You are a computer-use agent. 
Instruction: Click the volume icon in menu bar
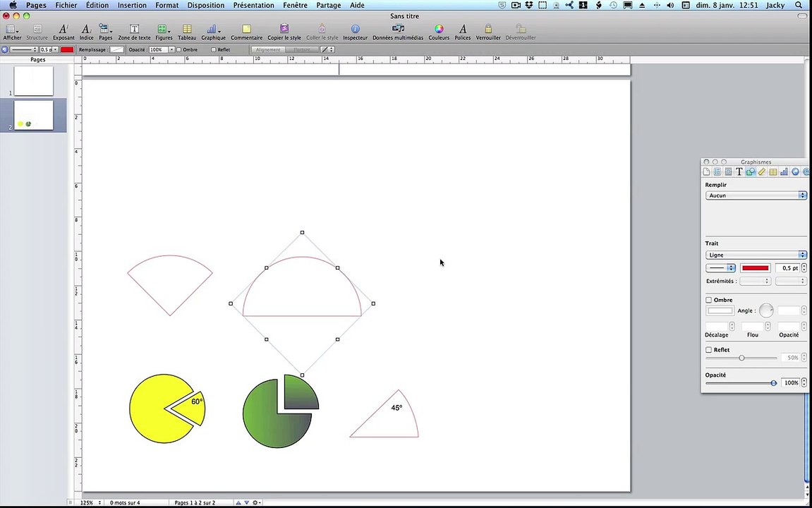click(670, 5)
